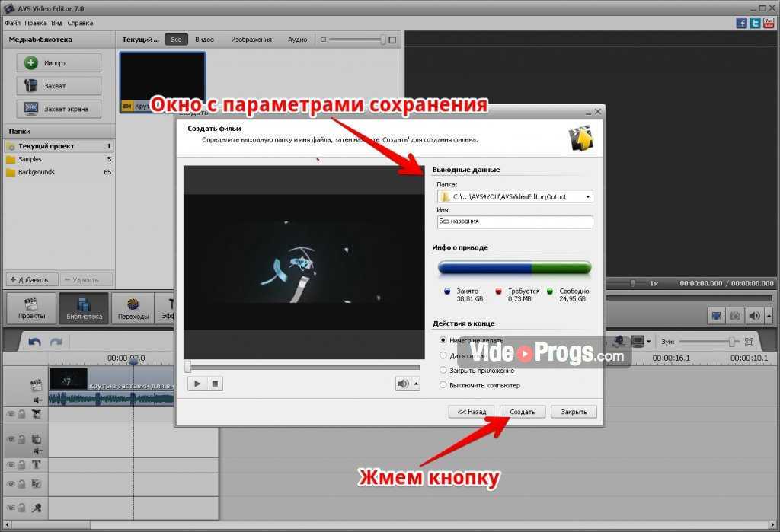Click the Удалить folder button
The width and height of the screenshot is (780, 532).
pyautogui.click(x=87, y=280)
